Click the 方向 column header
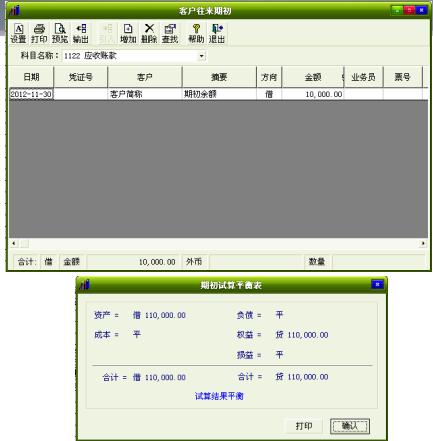The height and width of the screenshot is (441, 433). tap(269, 77)
